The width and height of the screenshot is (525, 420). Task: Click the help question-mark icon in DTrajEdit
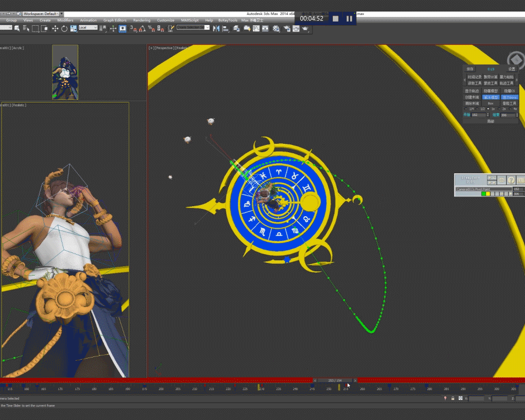pyautogui.click(x=511, y=180)
